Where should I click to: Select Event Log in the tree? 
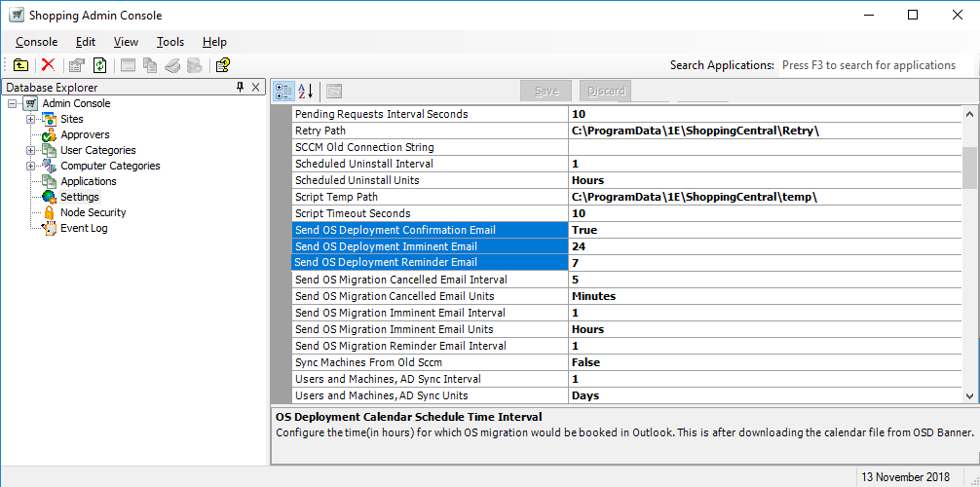[84, 228]
